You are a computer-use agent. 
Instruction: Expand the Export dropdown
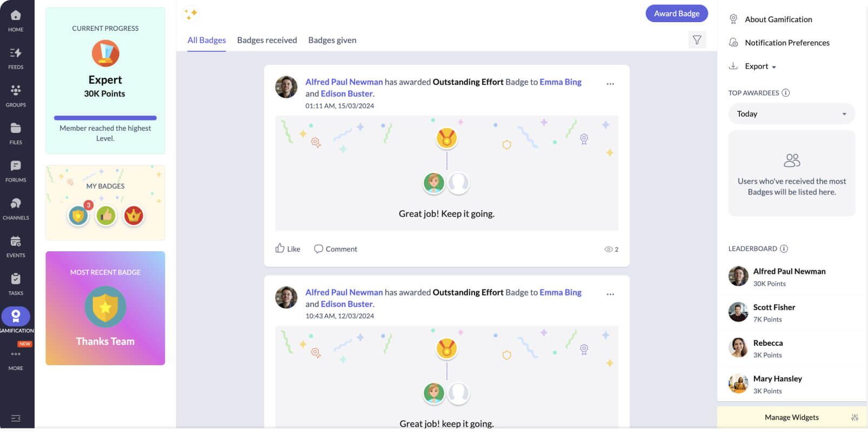tap(760, 66)
